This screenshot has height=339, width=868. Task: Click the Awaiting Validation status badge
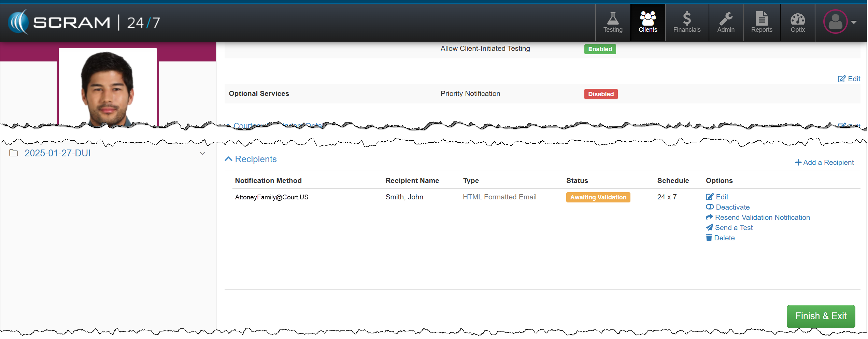pyautogui.click(x=598, y=197)
